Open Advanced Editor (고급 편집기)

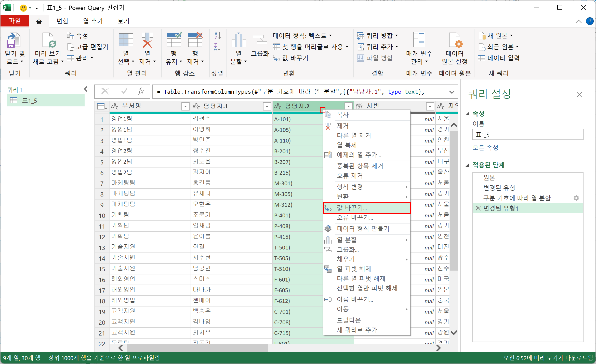[x=88, y=47]
